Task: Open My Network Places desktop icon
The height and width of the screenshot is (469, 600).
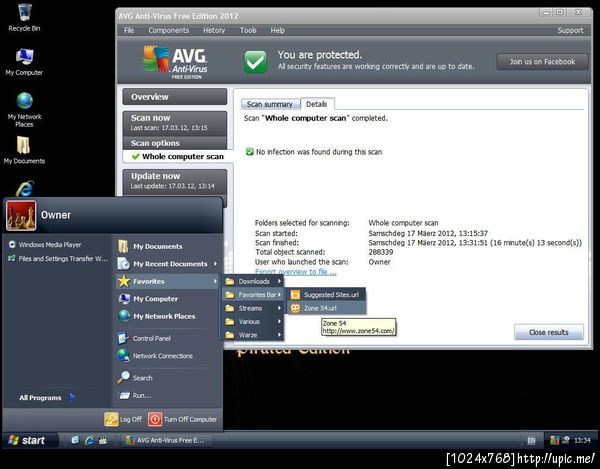Action: tap(24, 110)
